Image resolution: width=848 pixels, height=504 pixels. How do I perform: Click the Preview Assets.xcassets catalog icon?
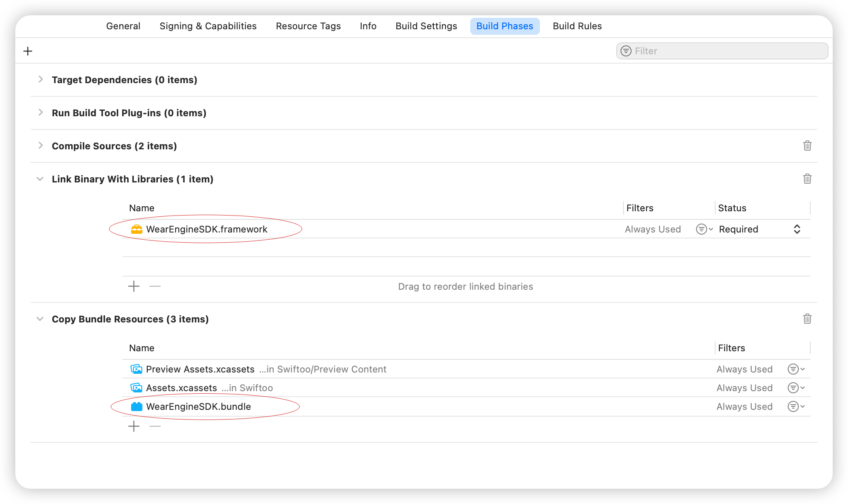click(136, 369)
